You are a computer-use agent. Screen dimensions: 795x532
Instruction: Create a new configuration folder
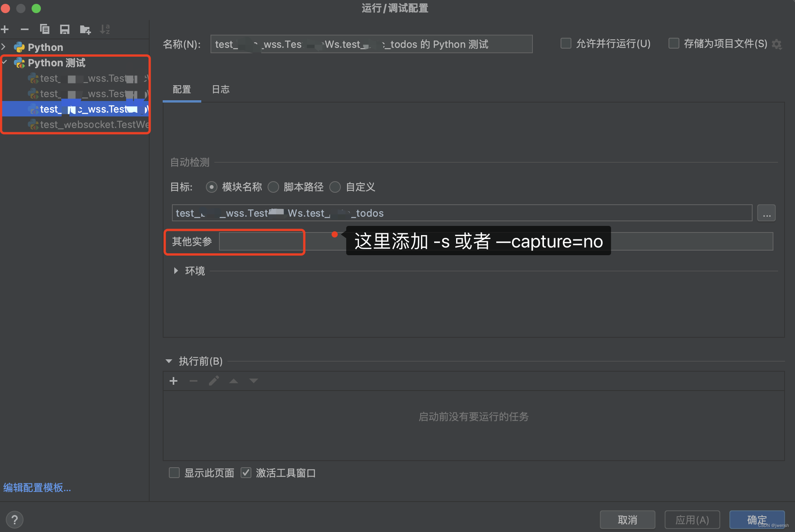85,29
